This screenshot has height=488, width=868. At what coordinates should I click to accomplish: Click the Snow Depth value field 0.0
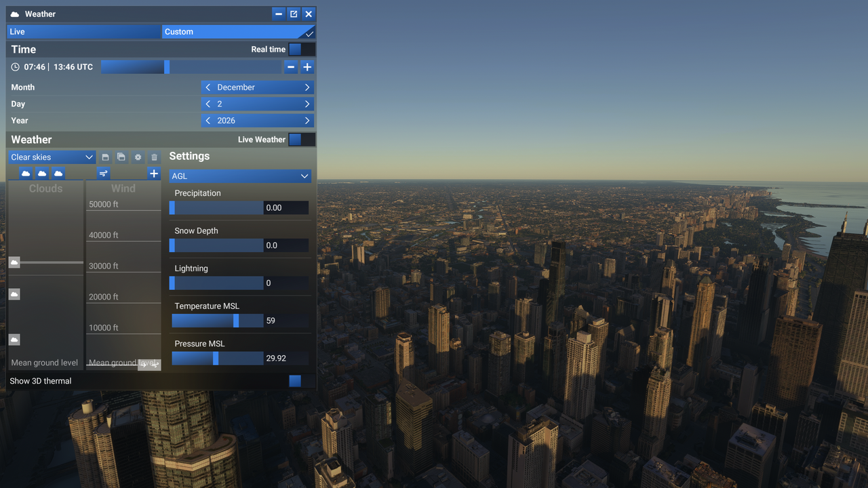coord(286,245)
